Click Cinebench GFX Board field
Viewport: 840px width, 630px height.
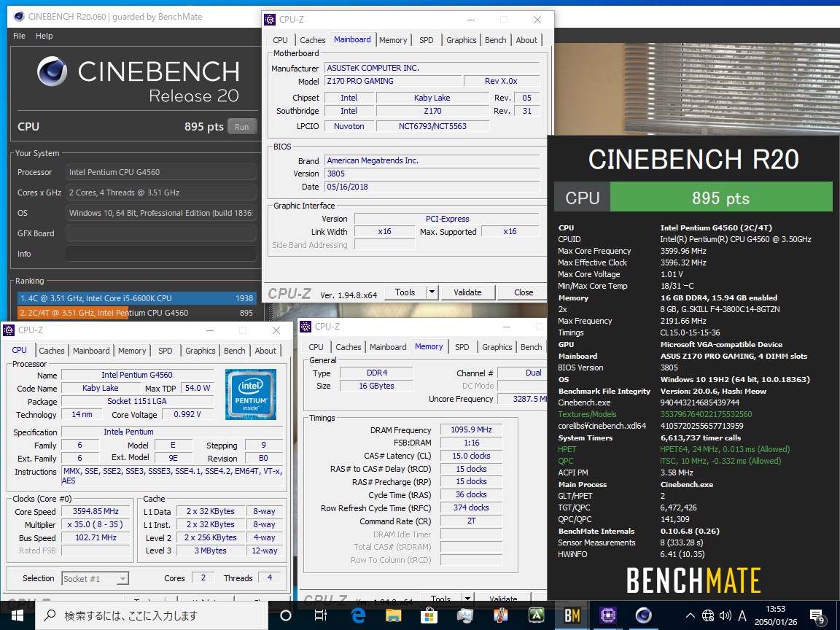(160, 233)
